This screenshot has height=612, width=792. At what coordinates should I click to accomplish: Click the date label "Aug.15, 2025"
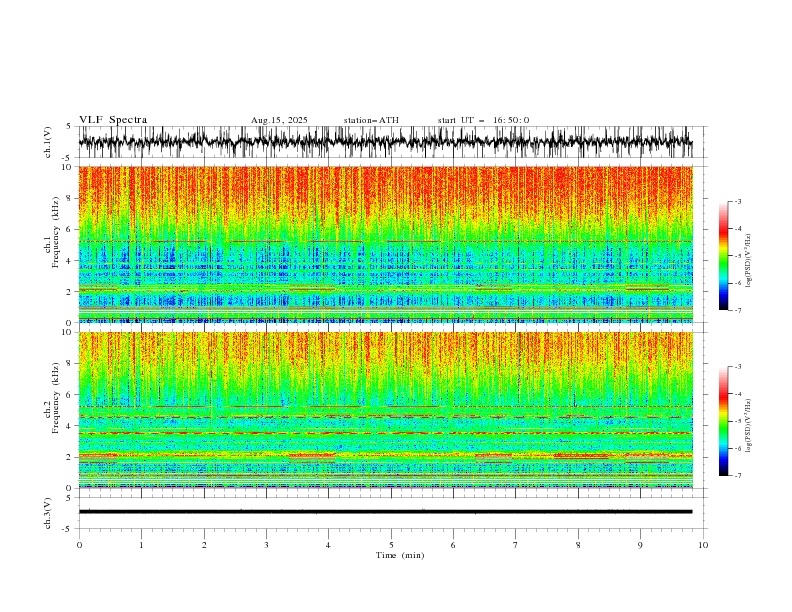(x=279, y=120)
